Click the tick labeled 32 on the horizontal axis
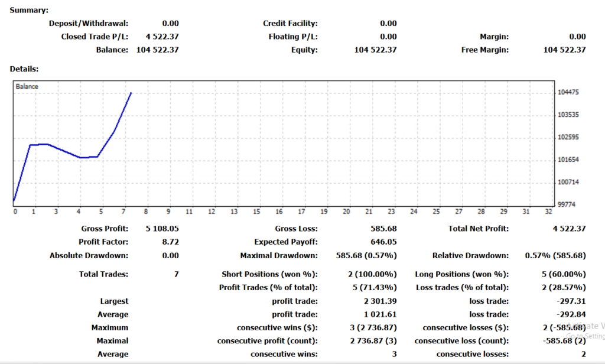 coord(548,212)
